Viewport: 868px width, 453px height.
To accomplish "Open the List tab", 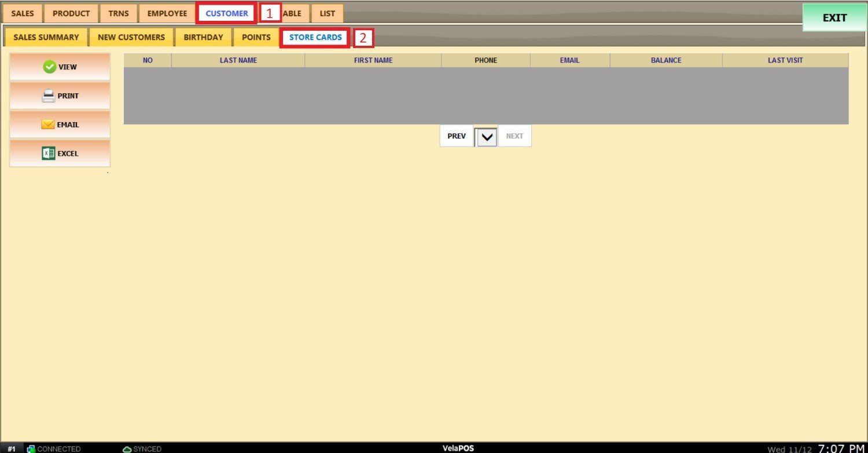I will [x=327, y=13].
